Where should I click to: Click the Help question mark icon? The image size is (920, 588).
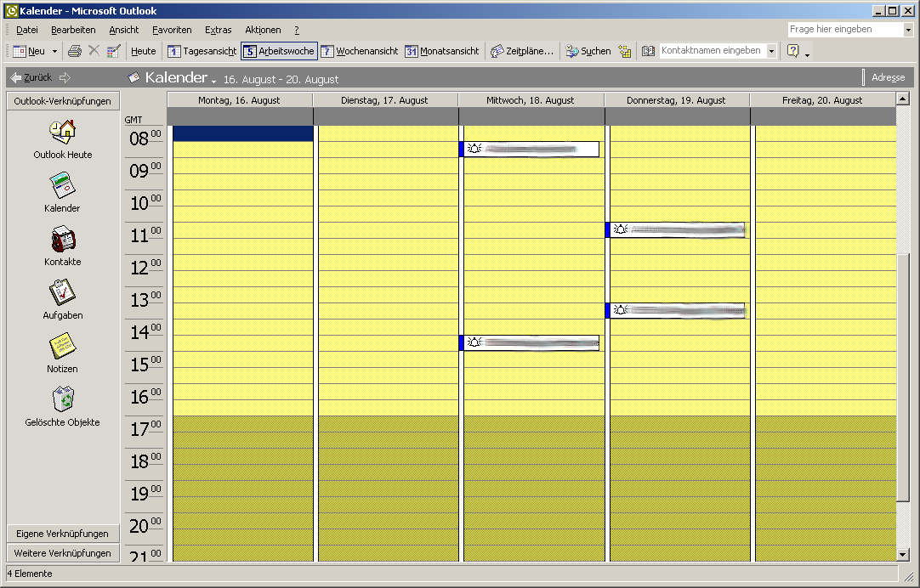792,51
